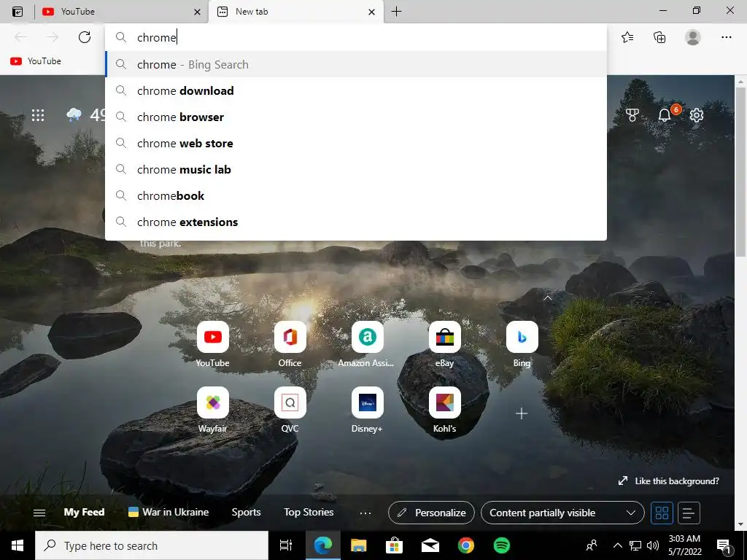Open the People tray icon

[x=592, y=545]
